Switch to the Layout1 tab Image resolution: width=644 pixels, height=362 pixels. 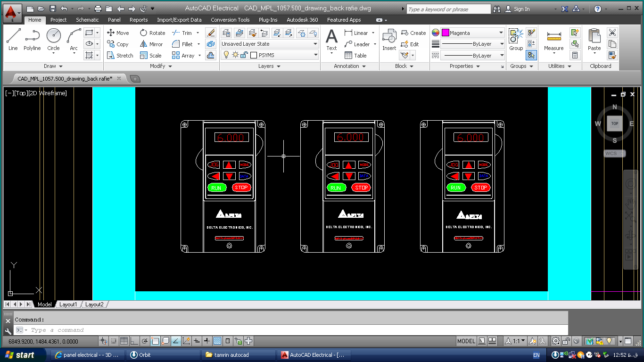(x=68, y=304)
